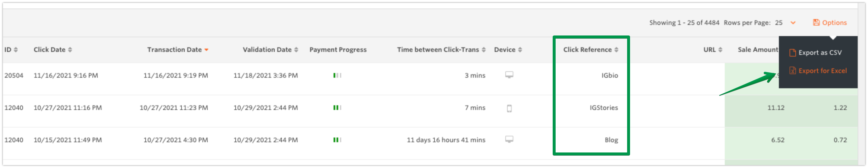Sort by Device column

(508, 50)
